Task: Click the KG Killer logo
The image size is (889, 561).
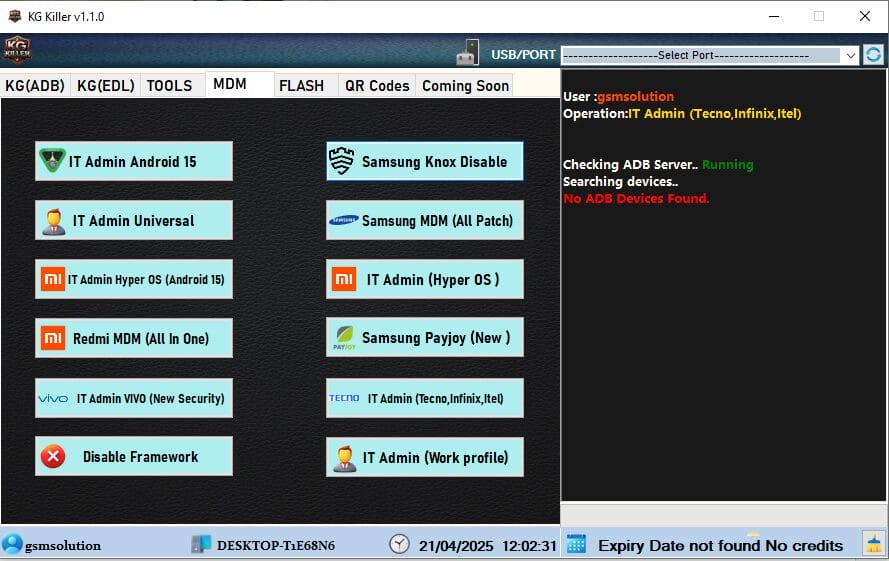Action: pyautogui.click(x=18, y=50)
